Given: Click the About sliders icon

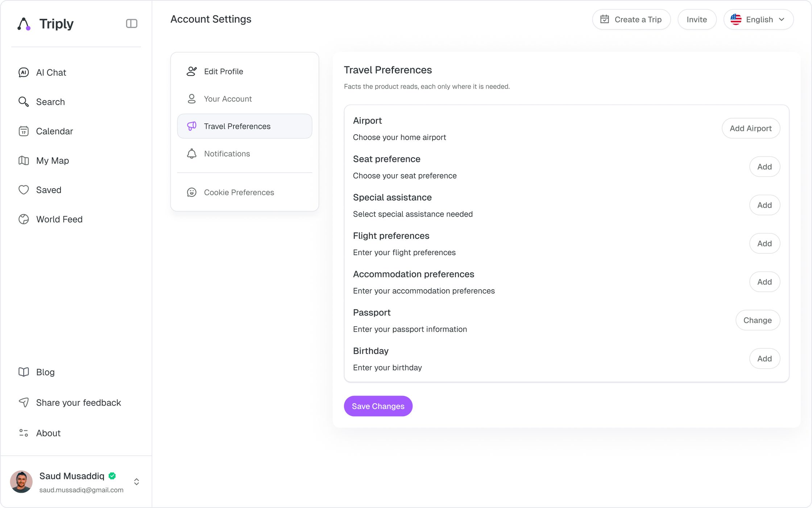Looking at the screenshot, I should pyautogui.click(x=24, y=433).
